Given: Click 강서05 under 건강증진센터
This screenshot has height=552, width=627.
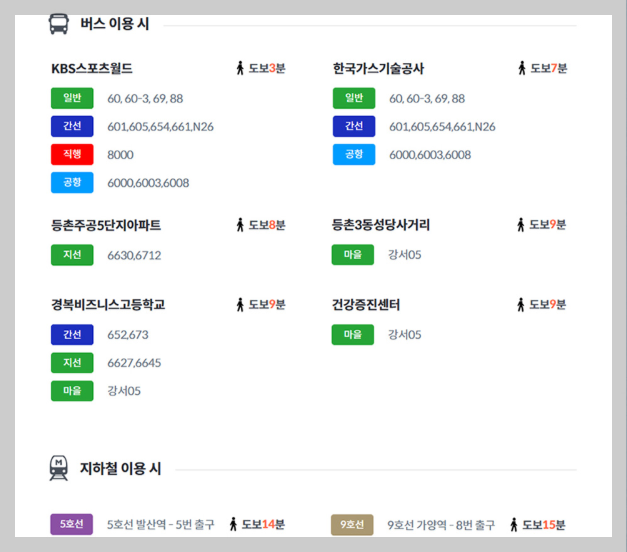Looking at the screenshot, I should click(404, 335).
